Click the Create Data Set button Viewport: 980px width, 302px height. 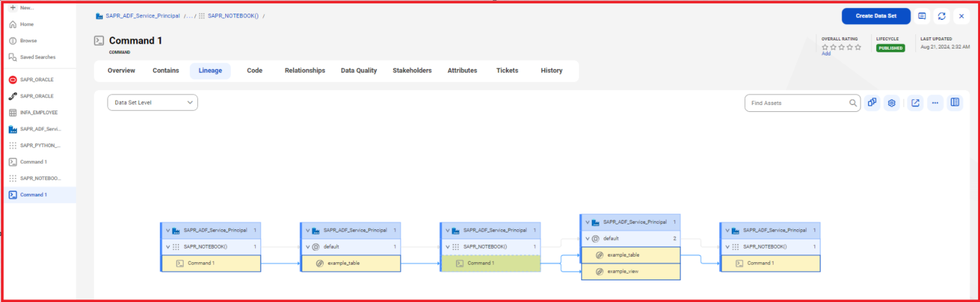(x=876, y=16)
